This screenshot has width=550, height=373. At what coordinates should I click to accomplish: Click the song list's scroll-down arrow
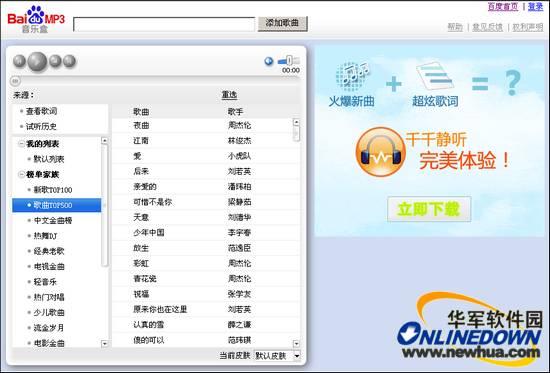pyautogui.click(x=296, y=344)
